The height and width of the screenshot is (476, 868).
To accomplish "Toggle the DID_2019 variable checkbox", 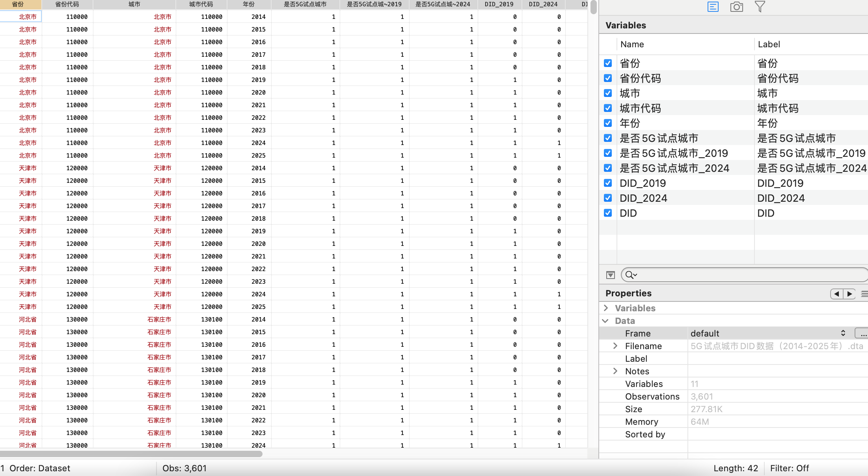I will pyautogui.click(x=608, y=183).
